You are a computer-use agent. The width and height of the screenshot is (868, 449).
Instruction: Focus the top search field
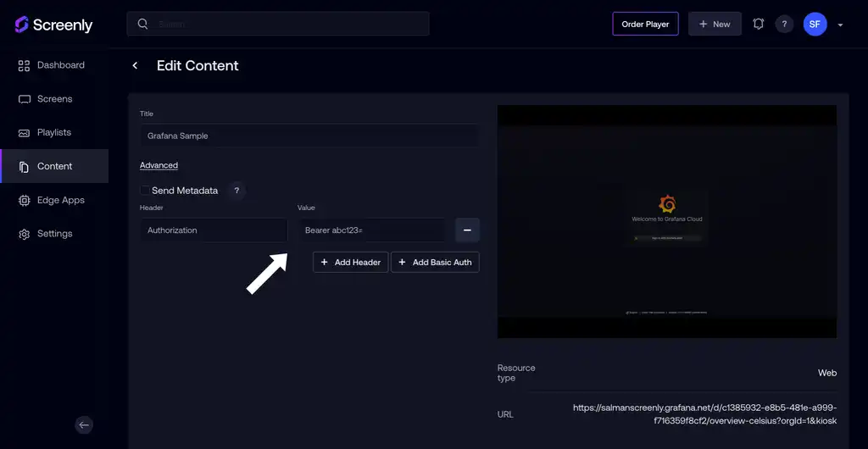tap(278, 24)
